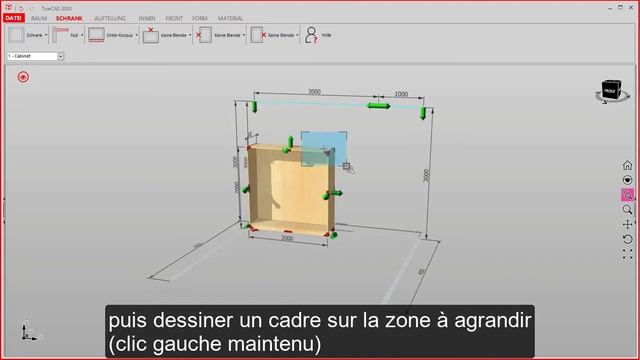
Task: Click the '2000' cabinet width dimension below
Action: click(x=287, y=238)
